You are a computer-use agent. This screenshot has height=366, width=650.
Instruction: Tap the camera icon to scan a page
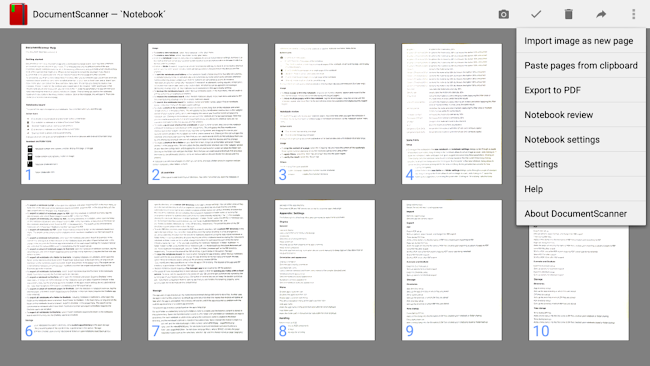[504, 14]
